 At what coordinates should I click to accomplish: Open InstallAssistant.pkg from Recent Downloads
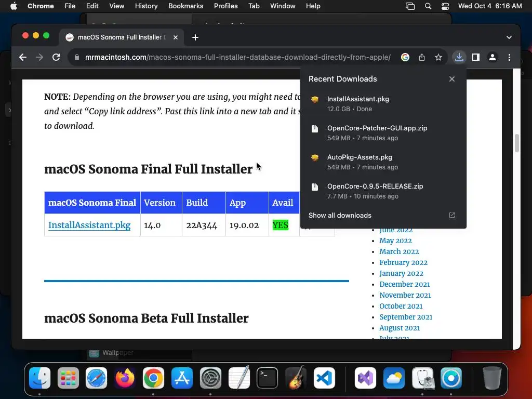point(383,104)
